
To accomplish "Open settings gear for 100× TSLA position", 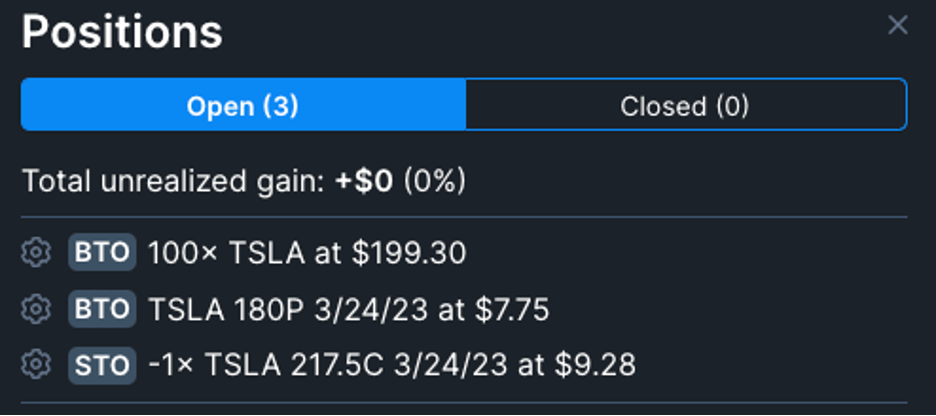I will tap(36, 252).
